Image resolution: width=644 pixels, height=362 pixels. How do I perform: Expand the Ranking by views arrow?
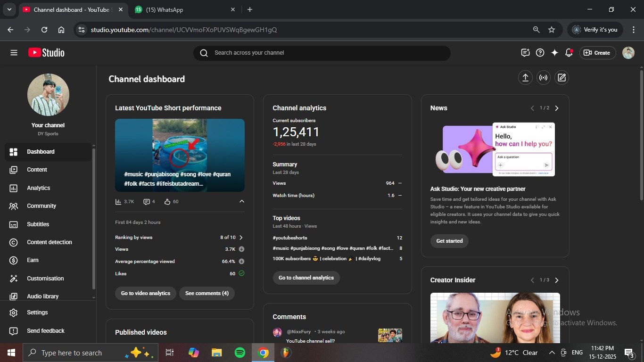point(241,238)
